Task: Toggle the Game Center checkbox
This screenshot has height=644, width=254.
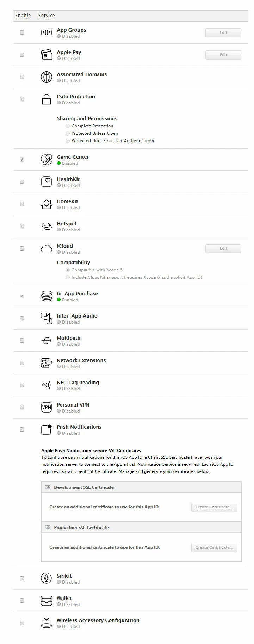Action: tap(22, 160)
